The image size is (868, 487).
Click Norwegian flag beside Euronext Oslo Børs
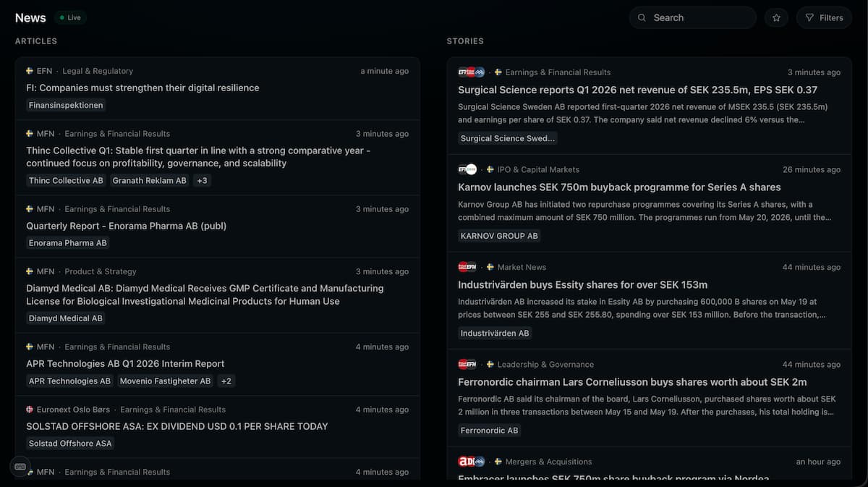[x=30, y=410]
